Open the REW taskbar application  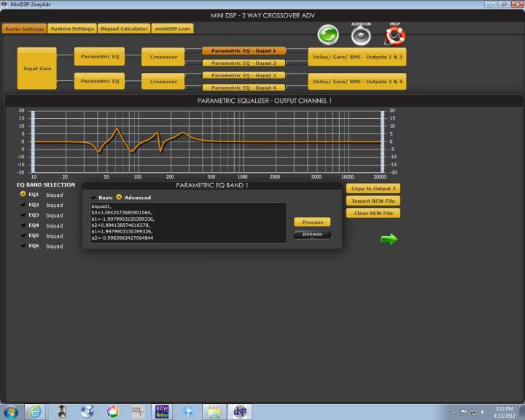(162, 412)
